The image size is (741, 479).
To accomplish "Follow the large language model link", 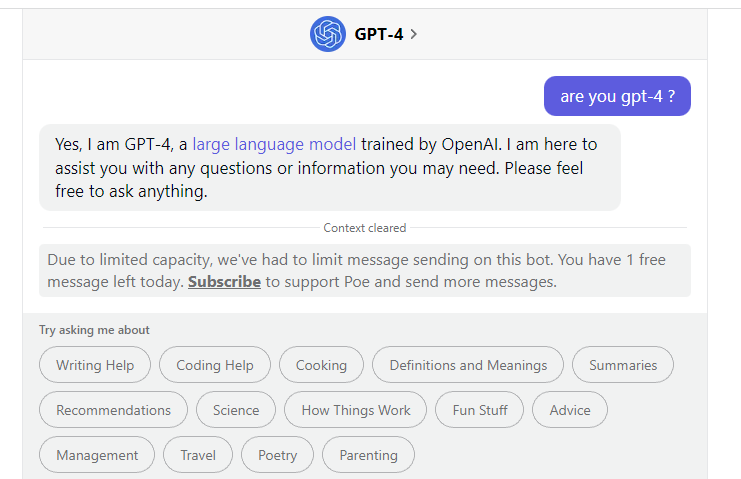I will [x=274, y=144].
